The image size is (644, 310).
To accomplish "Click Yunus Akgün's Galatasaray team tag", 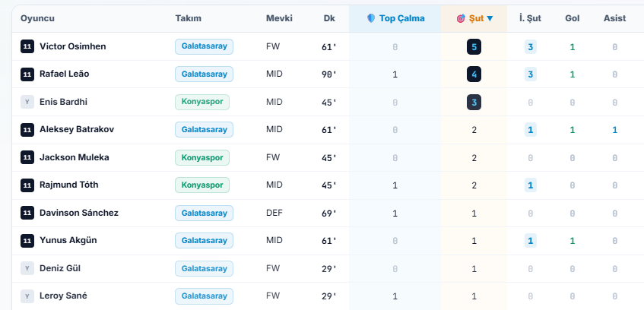I will coord(204,241).
